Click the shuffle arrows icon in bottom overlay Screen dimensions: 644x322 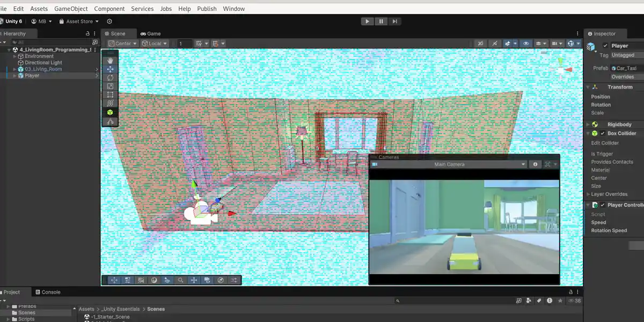[x=234, y=280]
